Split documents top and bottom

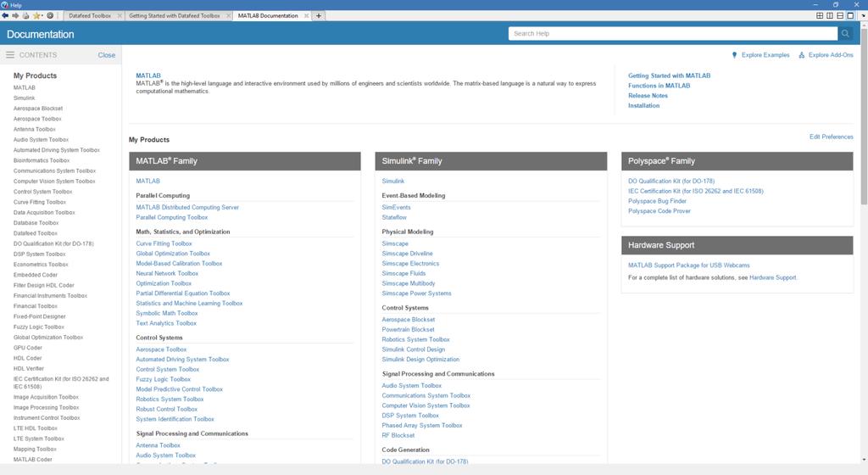point(840,15)
